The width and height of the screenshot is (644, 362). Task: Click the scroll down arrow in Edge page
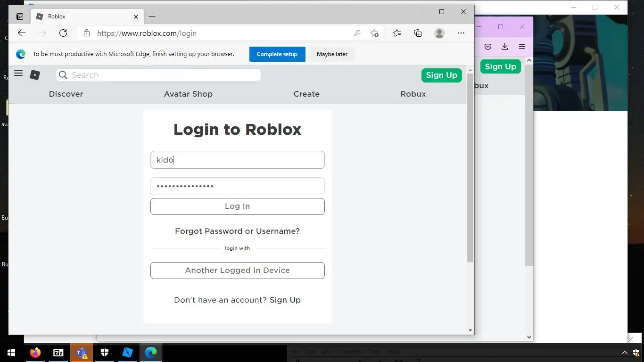pyautogui.click(x=470, y=330)
